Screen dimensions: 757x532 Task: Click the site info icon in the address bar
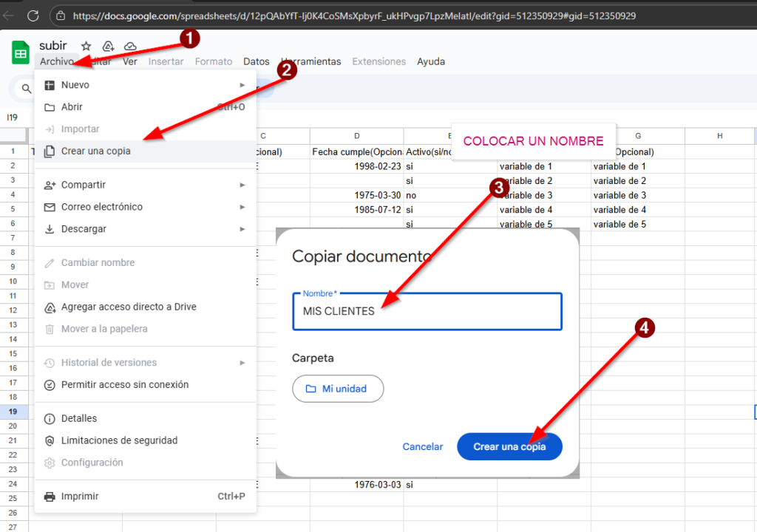(62, 16)
